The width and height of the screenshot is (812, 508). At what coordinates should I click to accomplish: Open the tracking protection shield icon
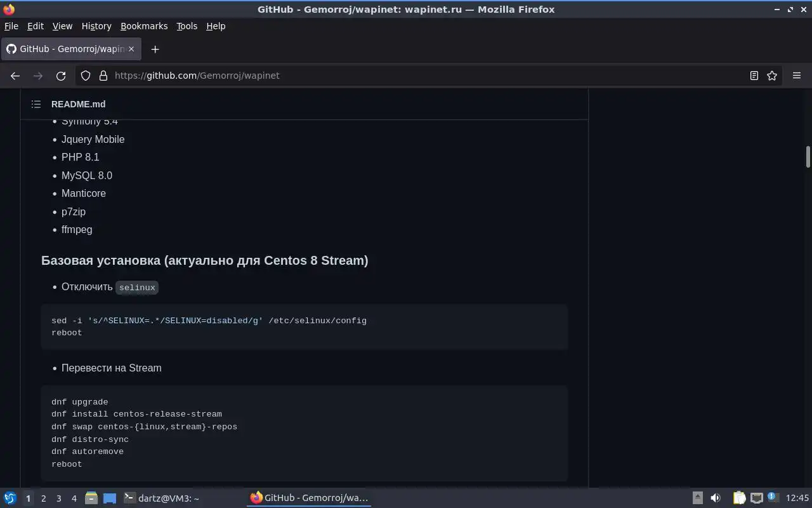click(86, 76)
